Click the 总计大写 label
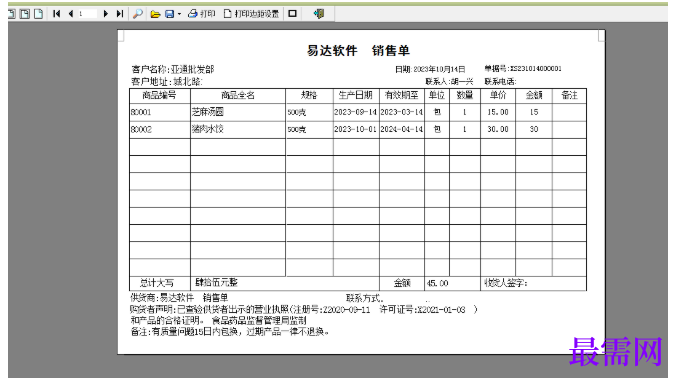 (x=157, y=283)
